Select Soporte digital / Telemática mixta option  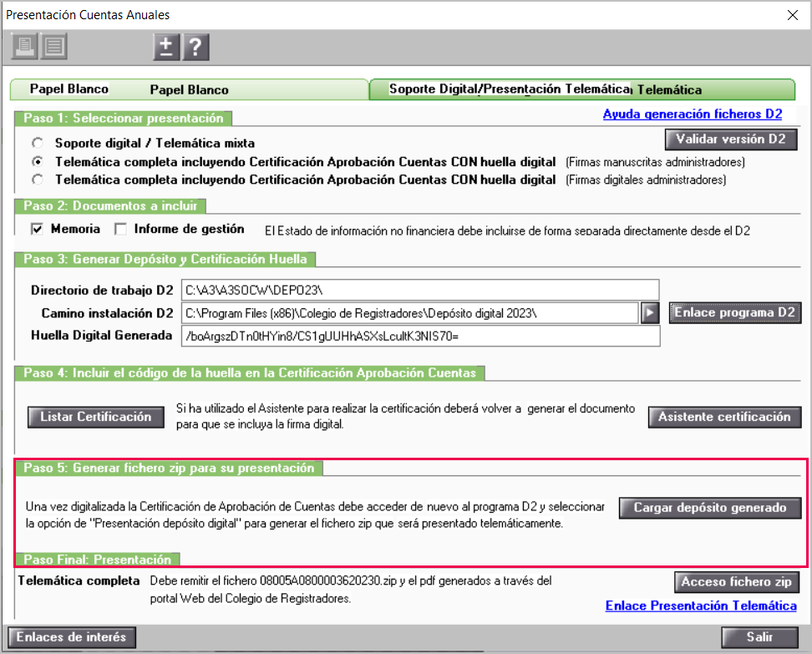[x=37, y=143]
